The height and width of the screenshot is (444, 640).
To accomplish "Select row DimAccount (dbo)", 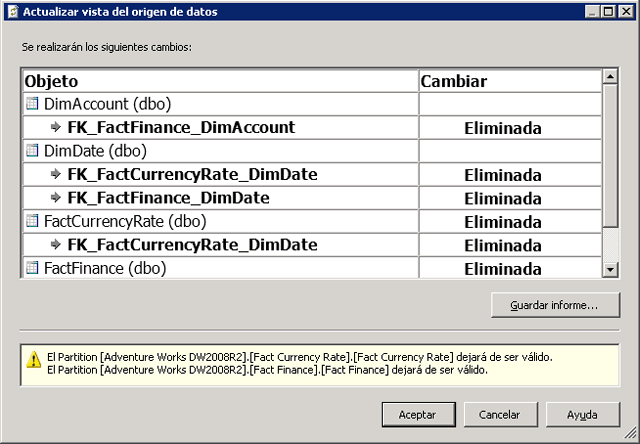I will pyautogui.click(x=312, y=104).
